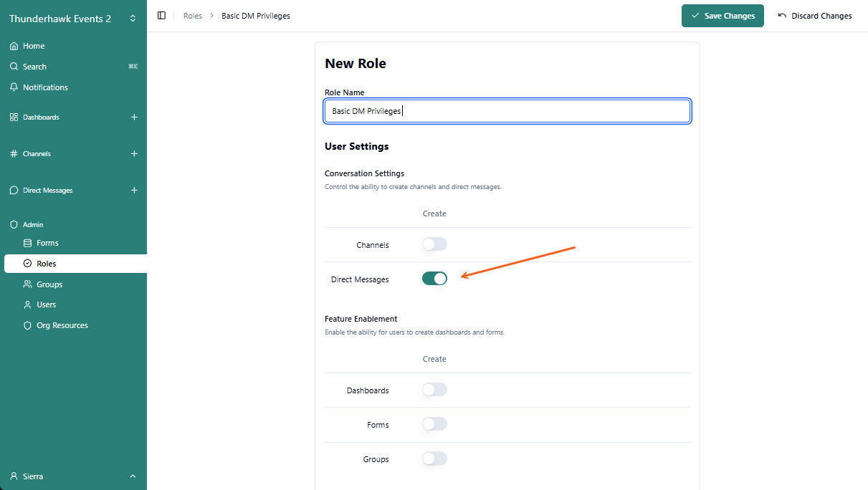Image resolution: width=868 pixels, height=490 pixels.
Task: Enable Groups create toggle
Action: tap(434, 458)
